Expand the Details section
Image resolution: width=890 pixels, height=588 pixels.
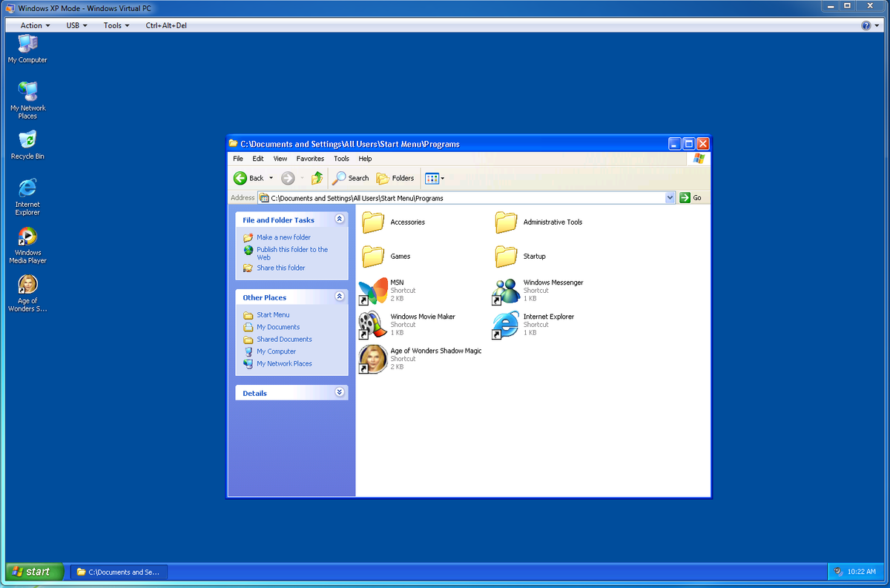pos(340,392)
